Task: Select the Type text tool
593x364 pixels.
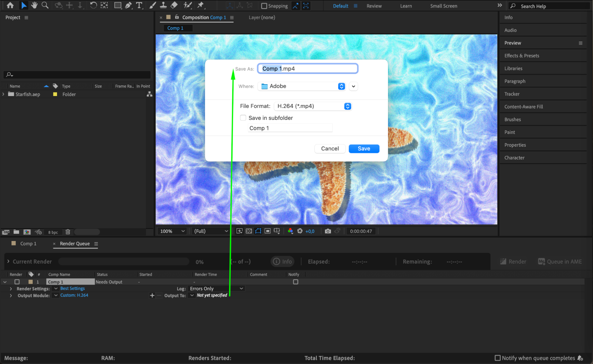Action: [x=139, y=5]
